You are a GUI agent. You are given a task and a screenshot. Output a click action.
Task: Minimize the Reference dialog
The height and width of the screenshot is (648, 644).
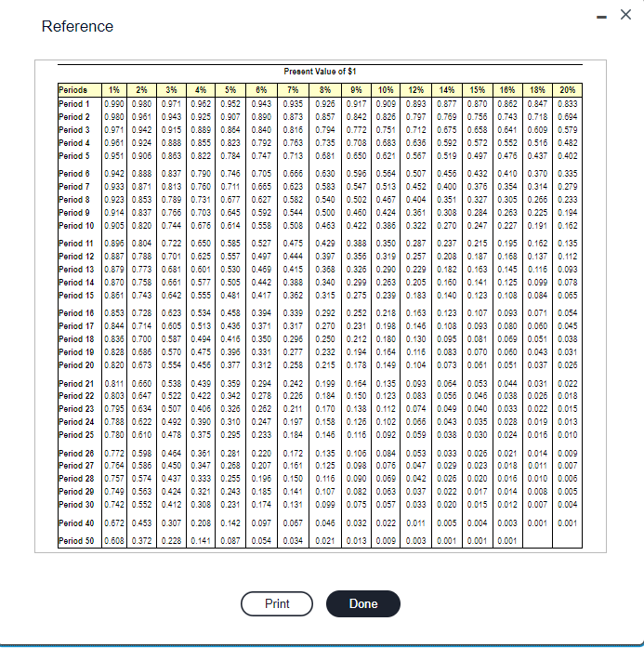click(602, 17)
